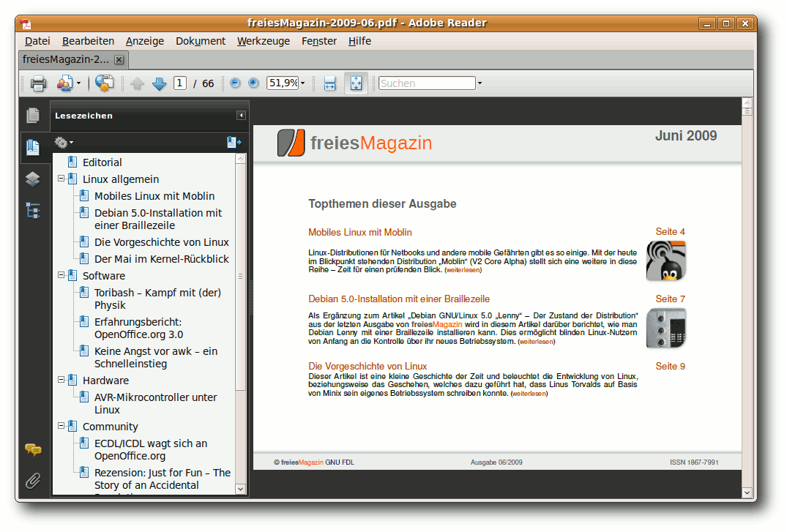Open the zoom percentage dropdown arrow

coord(302,83)
